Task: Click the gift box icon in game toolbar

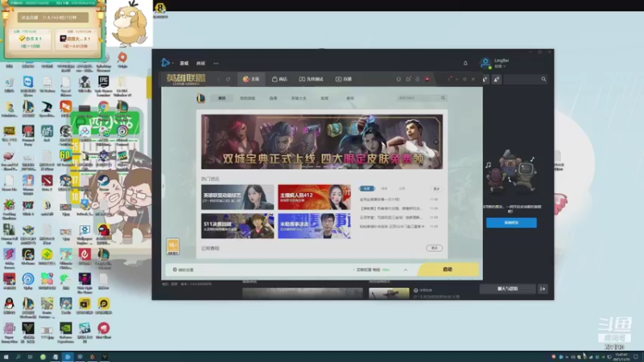Action: point(408,79)
